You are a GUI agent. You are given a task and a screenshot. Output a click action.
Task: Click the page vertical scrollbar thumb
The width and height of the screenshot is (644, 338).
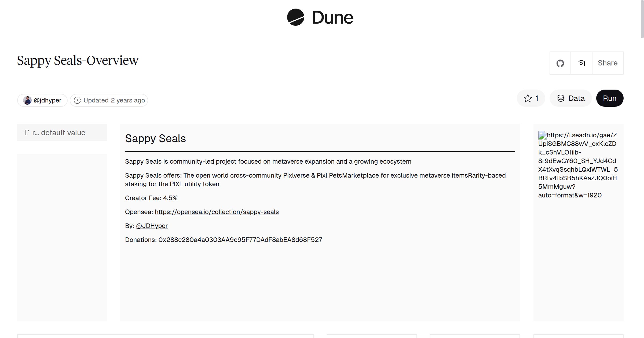(642, 19)
